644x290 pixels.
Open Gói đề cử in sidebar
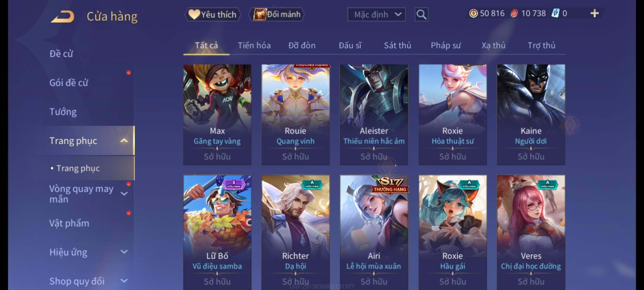tap(69, 83)
